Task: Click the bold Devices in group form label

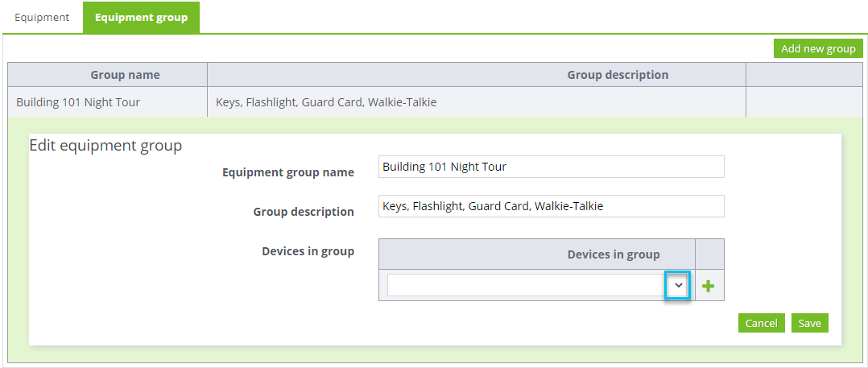Action: pyautogui.click(x=308, y=251)
